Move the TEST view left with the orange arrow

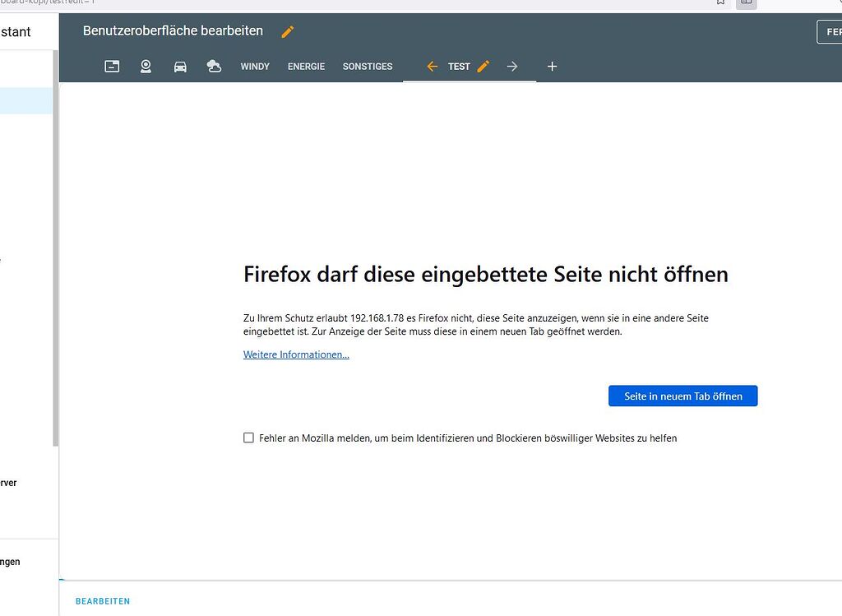coord(433,66)
